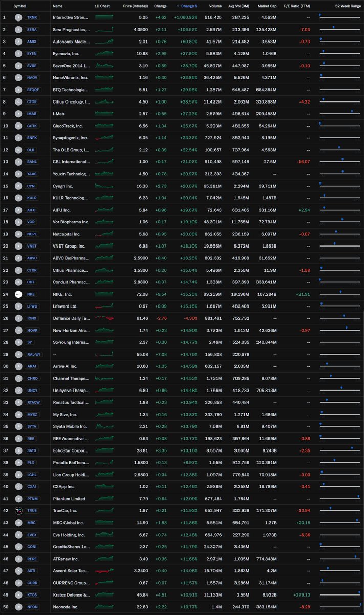Image resolution: width=364 pixels, height=615 pixels.
Task: Click the company name "Lifeward Ltd."
Action: pos(66,306)
